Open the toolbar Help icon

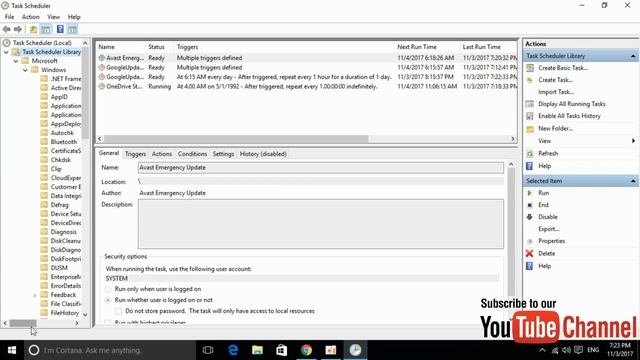coord(60,29)
